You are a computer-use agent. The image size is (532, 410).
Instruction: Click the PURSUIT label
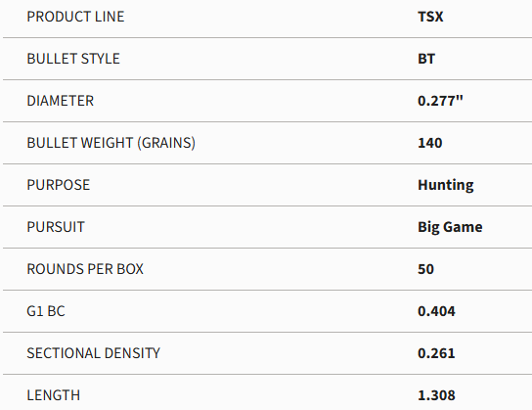click(x=56, y=227)
